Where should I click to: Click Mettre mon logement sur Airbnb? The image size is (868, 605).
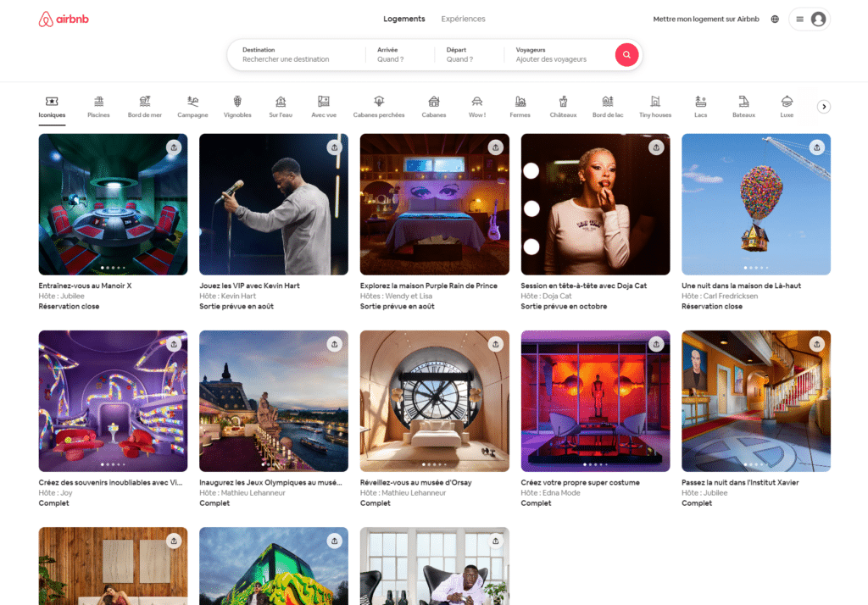coord(705,19)
